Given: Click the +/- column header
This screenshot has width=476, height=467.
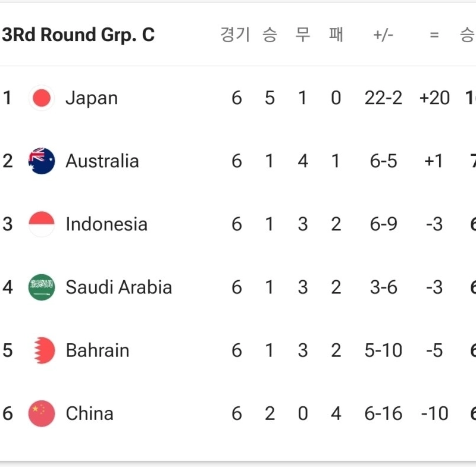Looking at the screenshot, I should click(x=383, y=35).
